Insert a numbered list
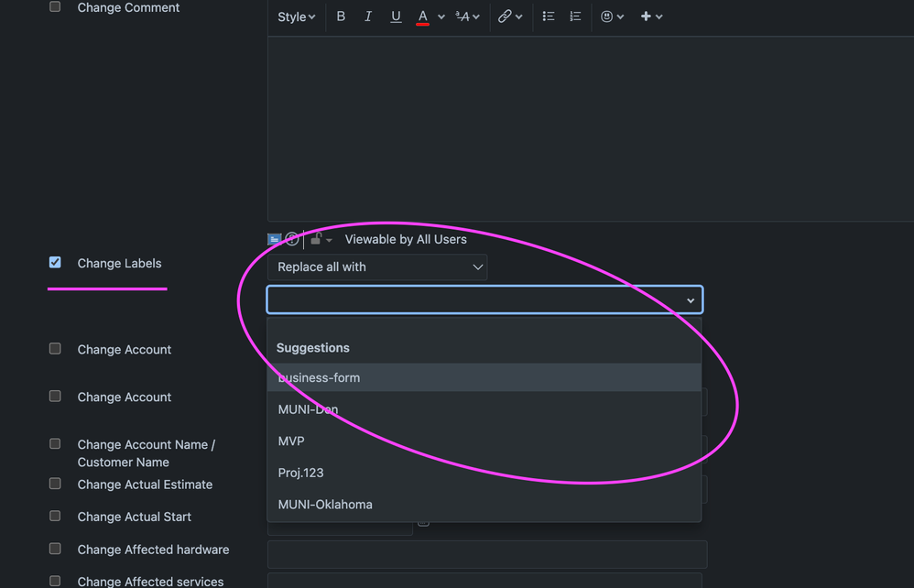 (x=575, y=16)
